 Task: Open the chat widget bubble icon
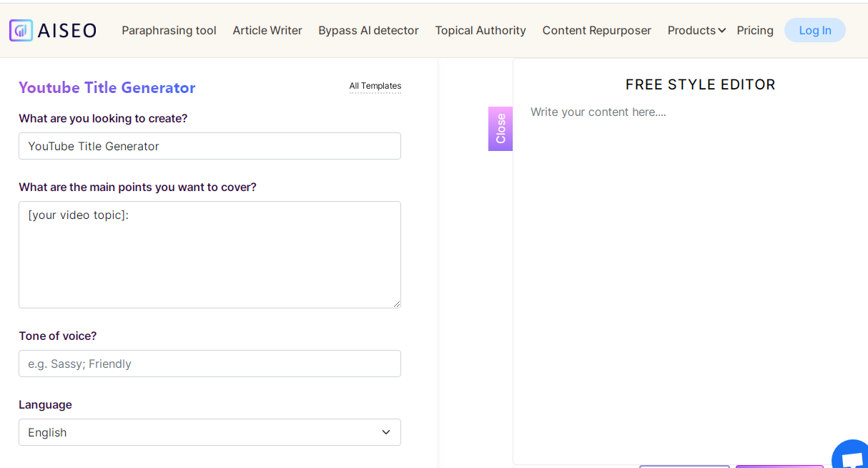pos(851,455)
